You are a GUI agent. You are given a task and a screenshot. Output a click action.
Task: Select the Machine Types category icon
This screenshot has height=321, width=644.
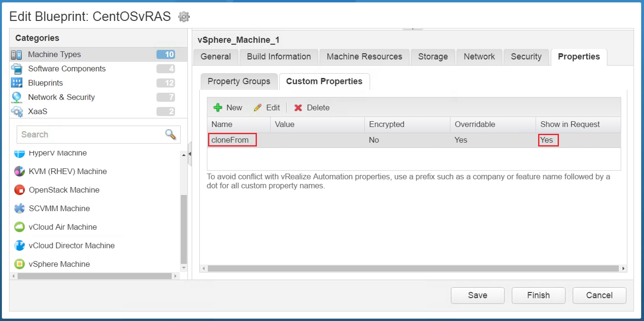(16, 54)
